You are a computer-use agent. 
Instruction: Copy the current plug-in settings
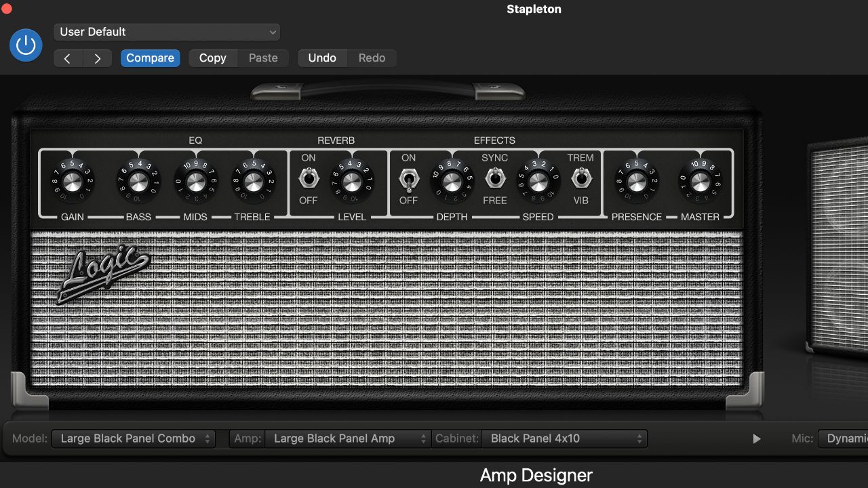pos(213,58)
